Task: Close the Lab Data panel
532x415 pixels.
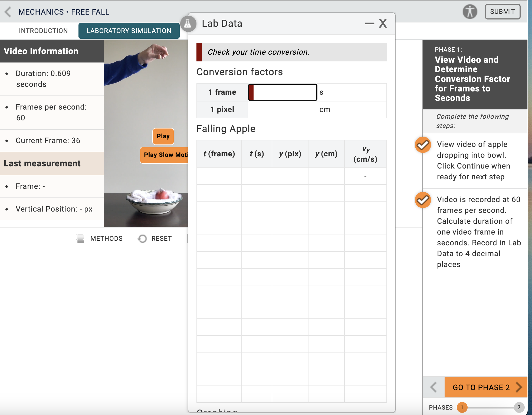Action: [383, 24]
